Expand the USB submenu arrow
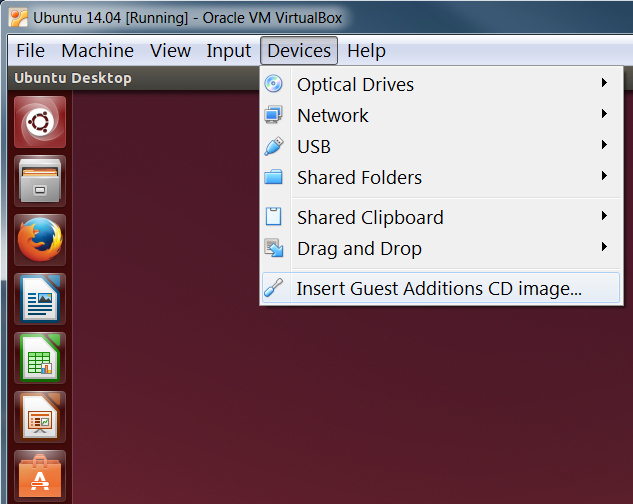The image size is (633, 504). coord(604,145)
